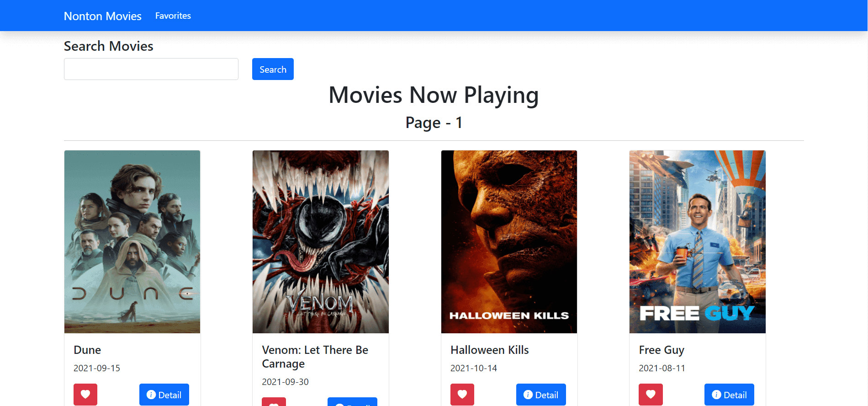This screenshot has width=868, height=406.
Task: View Detail for Free Guy
Action: pyautogui.click(x=729, y=394)
